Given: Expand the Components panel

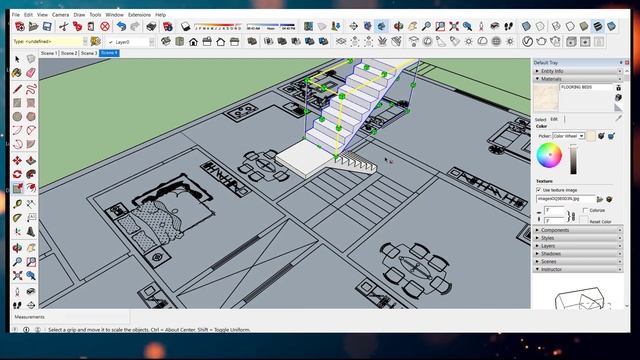Looking at the screenshot, I should [578, 230].
